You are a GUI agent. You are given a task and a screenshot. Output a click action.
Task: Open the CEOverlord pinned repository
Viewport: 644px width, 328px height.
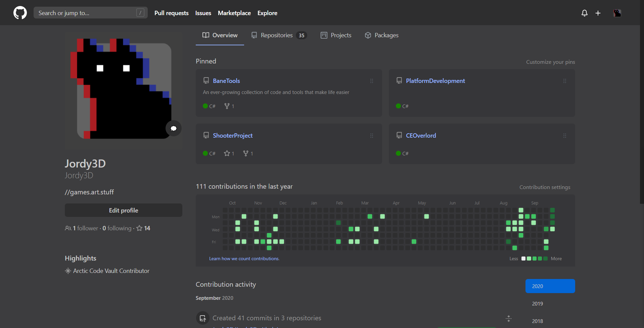(421, 135)
